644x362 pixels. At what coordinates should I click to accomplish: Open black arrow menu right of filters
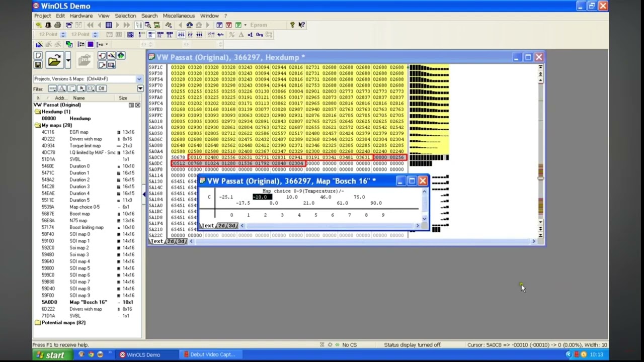click(140, 88)
